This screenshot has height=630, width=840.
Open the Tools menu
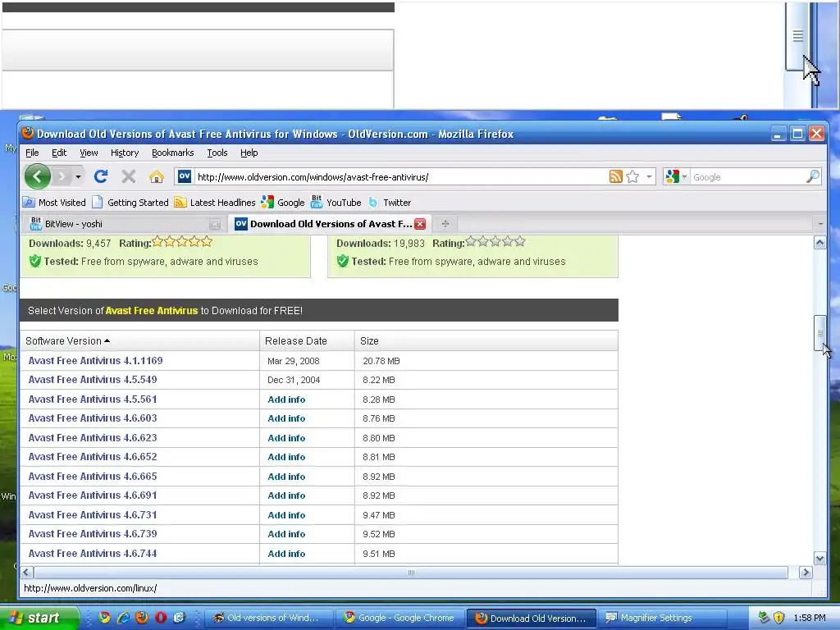tap(217, 153)
